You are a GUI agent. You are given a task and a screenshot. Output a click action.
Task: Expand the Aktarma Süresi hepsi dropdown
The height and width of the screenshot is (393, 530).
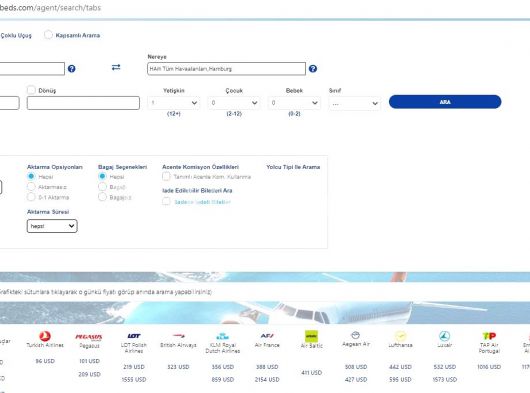(52, 226)
